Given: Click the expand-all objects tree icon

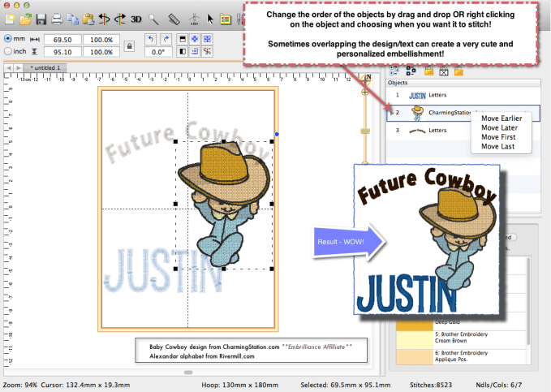Looking at the screenshot, I should coord(394,71).
